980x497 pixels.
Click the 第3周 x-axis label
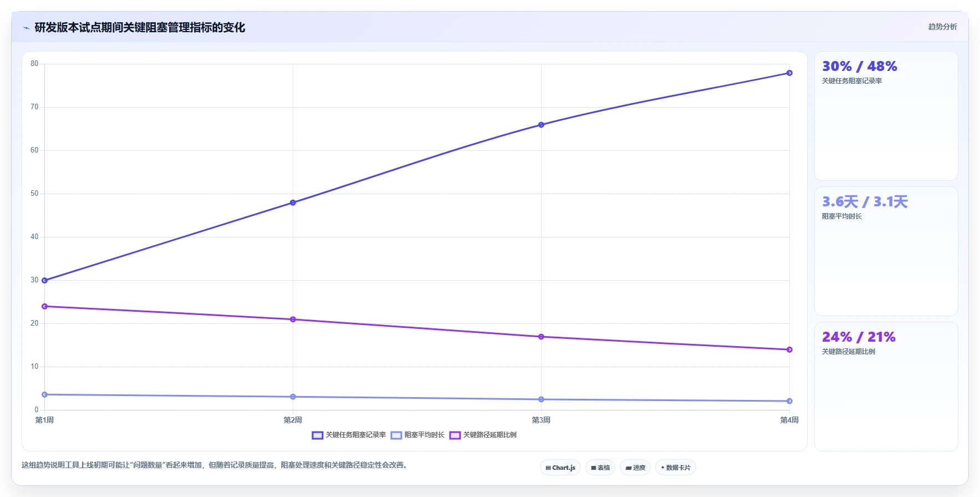tap(541, 420)
